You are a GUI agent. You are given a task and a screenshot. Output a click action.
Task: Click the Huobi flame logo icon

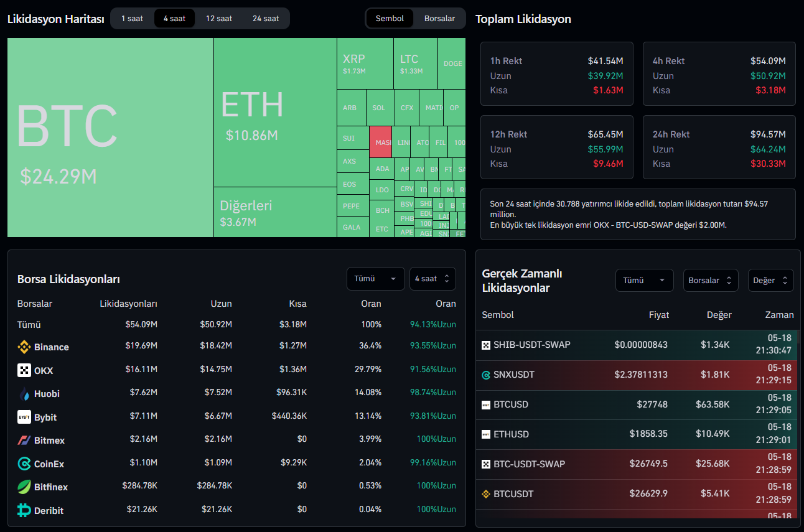[24, 394]
